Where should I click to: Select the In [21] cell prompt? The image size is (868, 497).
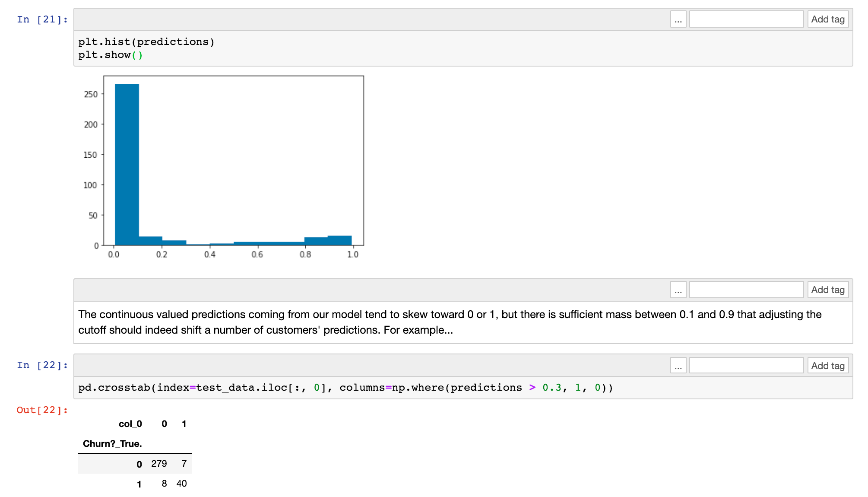(42, 19)
